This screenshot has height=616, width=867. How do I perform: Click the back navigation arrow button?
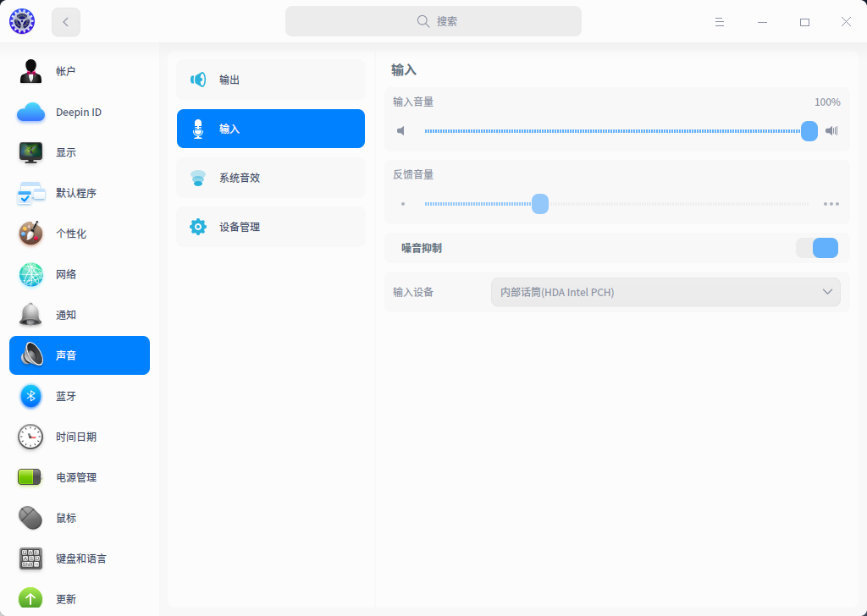[66, 22]
